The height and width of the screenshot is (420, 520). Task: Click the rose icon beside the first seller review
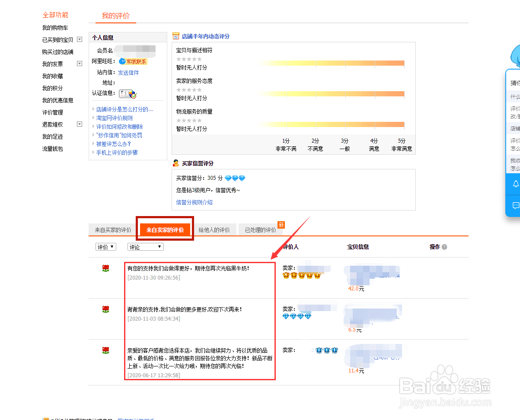coord(105,268)
